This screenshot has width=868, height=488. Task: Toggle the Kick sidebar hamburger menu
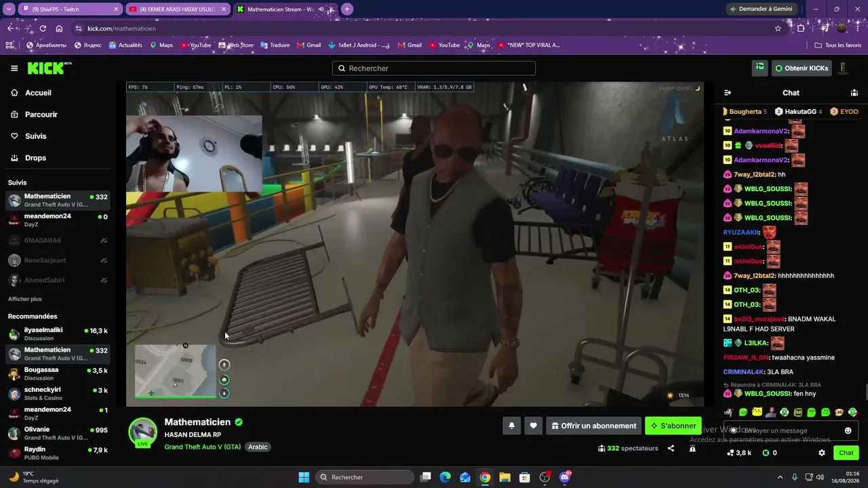tap(14, 68)
